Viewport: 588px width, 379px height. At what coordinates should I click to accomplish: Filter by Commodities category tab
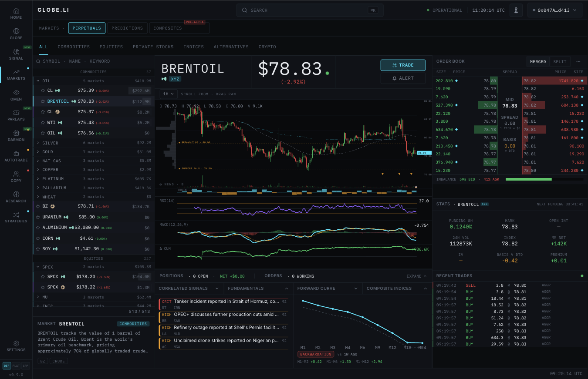[x=74, y=47]
